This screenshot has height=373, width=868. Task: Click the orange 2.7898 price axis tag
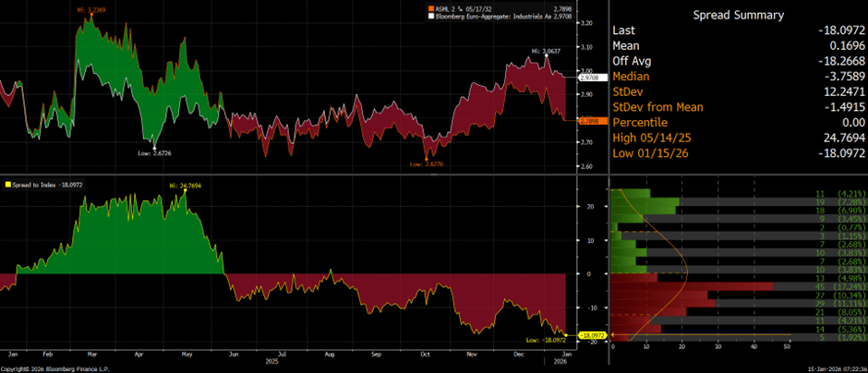(592, 121)
